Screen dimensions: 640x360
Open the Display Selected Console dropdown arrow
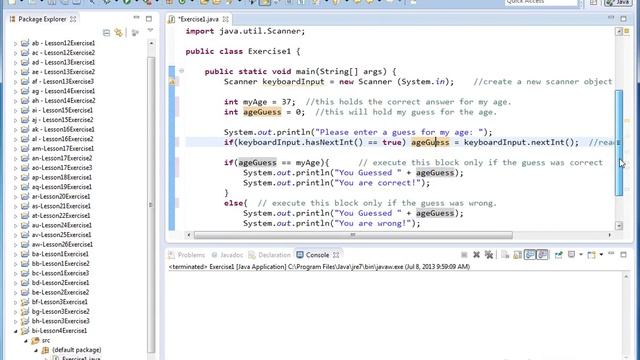tap(581, 255)
